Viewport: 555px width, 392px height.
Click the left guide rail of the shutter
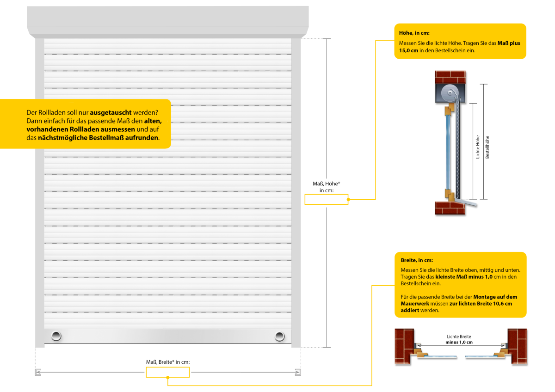point(40,193)
